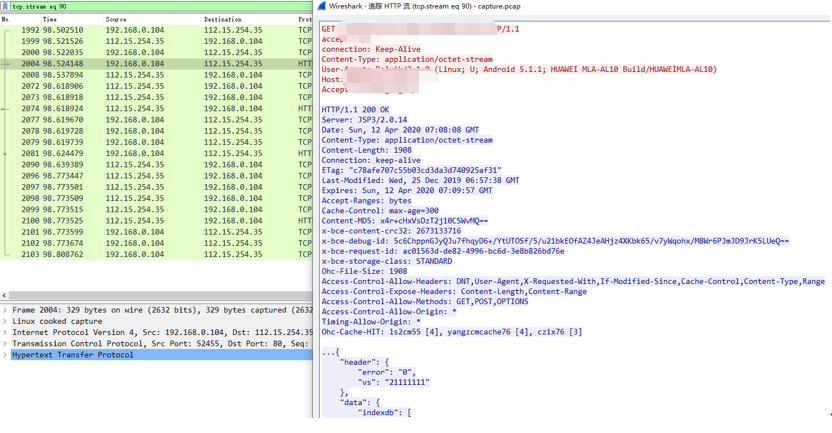
Task: Select packet number 2074 in the list
Action: (x=157, y=108)
